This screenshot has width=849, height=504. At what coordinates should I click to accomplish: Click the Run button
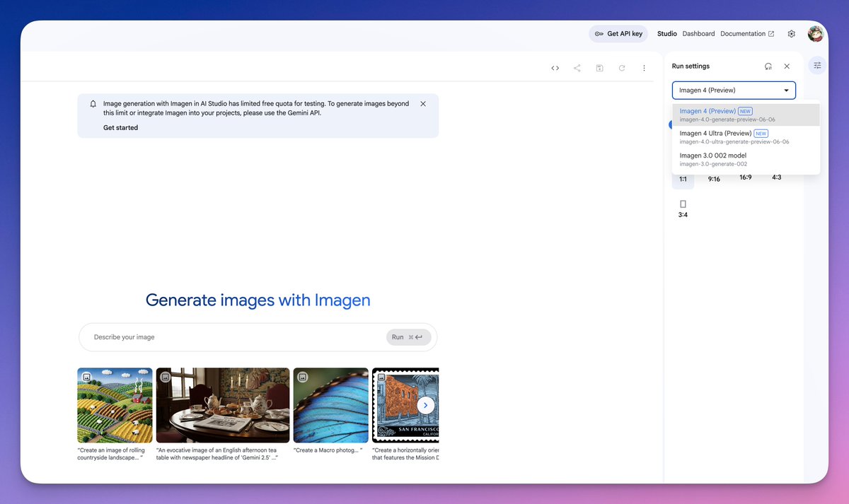click(x=408, y=337)
